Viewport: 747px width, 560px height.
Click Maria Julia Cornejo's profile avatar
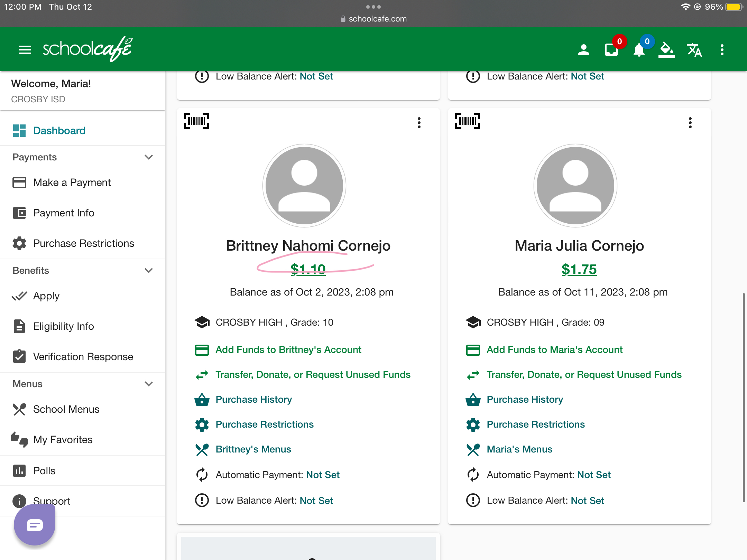tap(575, 186)
